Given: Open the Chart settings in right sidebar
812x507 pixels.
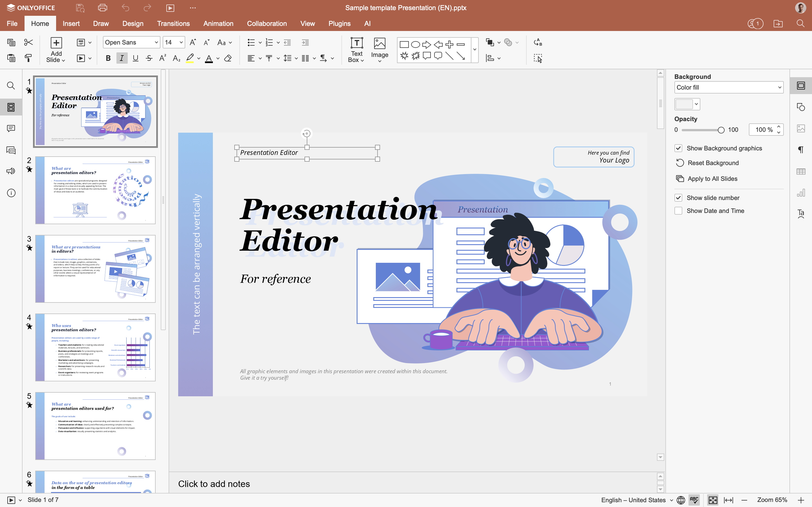Looking at the screenshot, I should click(x=801, y=193).
